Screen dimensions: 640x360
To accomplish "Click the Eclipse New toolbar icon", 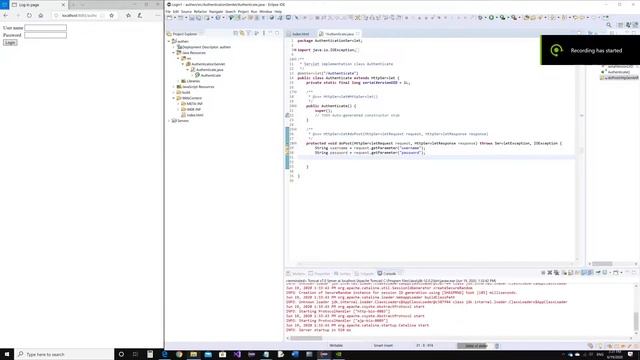I will pos(169,18).
